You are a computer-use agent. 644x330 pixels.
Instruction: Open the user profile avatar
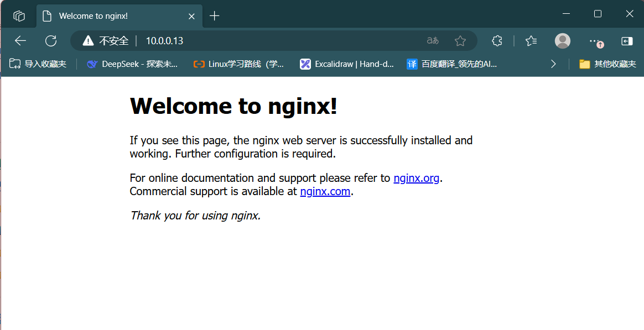coord(562,41)
